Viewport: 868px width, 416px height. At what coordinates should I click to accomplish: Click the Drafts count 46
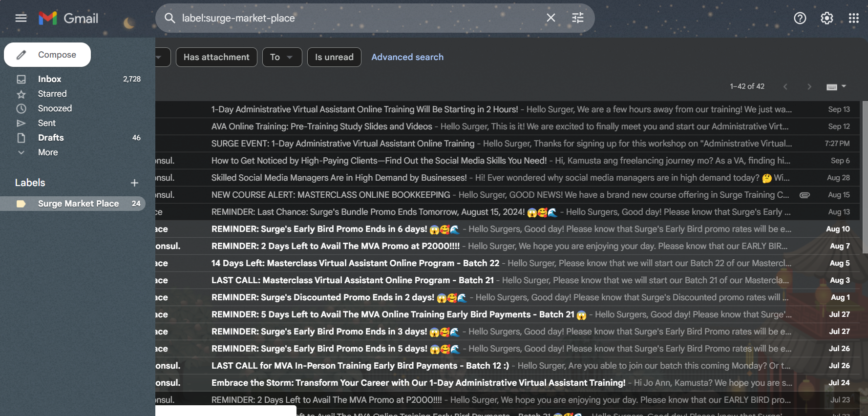[136, 138]
